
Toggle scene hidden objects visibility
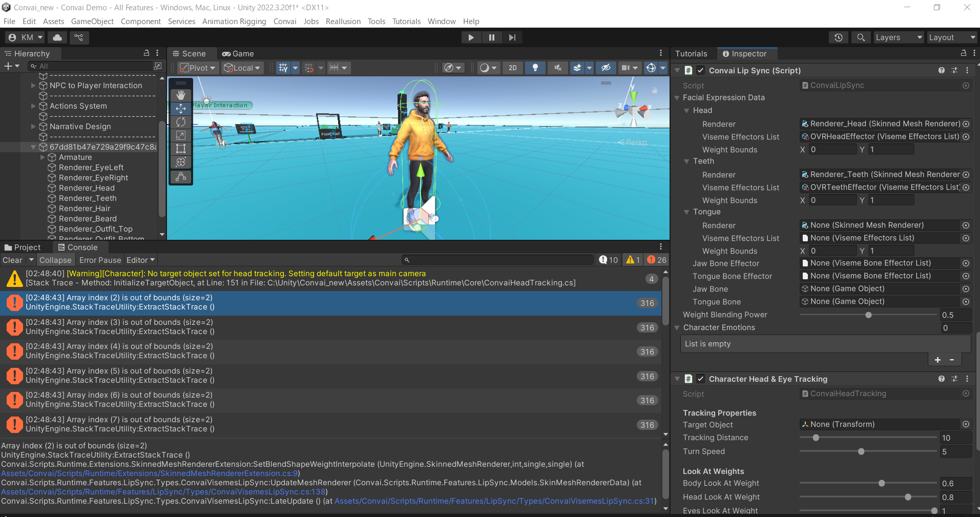click(x=606, y=68)
